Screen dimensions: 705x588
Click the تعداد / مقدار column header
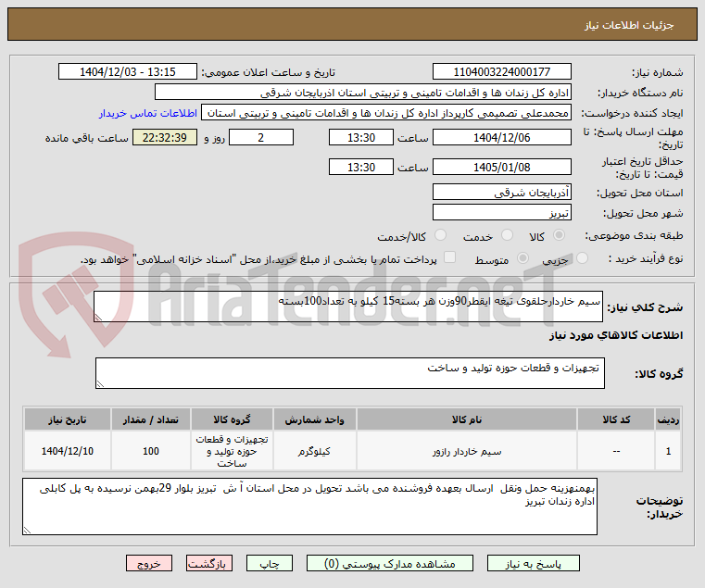pyautogui.click(x=151, y=419)
